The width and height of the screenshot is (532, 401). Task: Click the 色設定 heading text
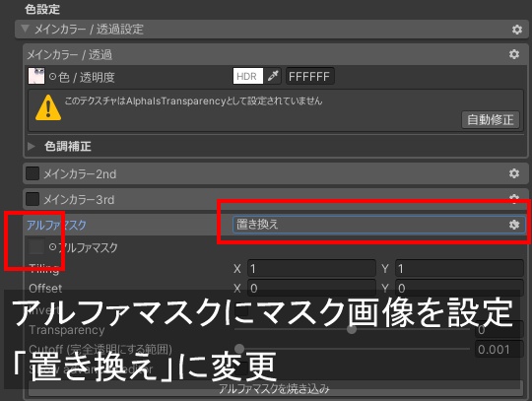pos(42,9)
